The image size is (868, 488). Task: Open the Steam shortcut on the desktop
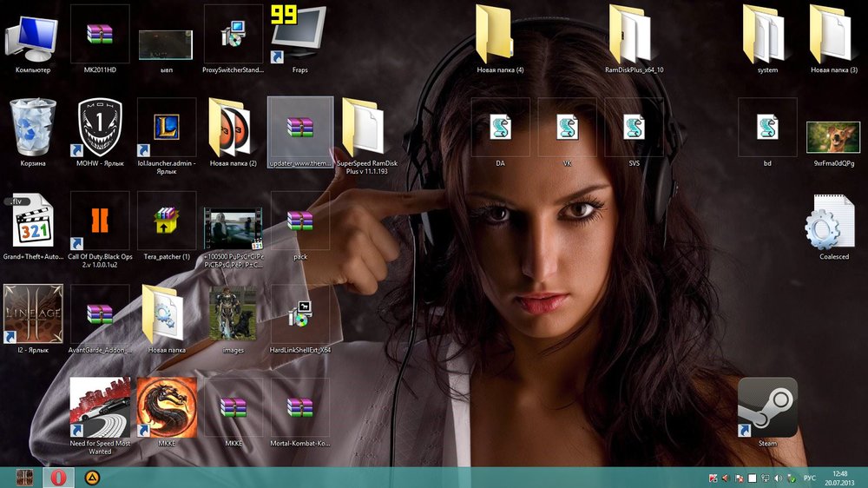(x=767, y=407)
